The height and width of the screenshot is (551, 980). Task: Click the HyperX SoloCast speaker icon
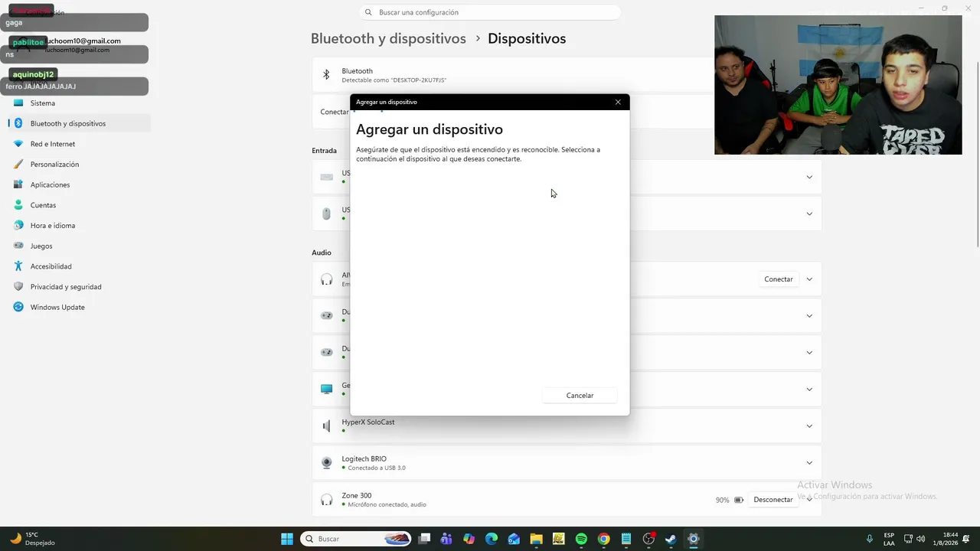coord(327,425)
